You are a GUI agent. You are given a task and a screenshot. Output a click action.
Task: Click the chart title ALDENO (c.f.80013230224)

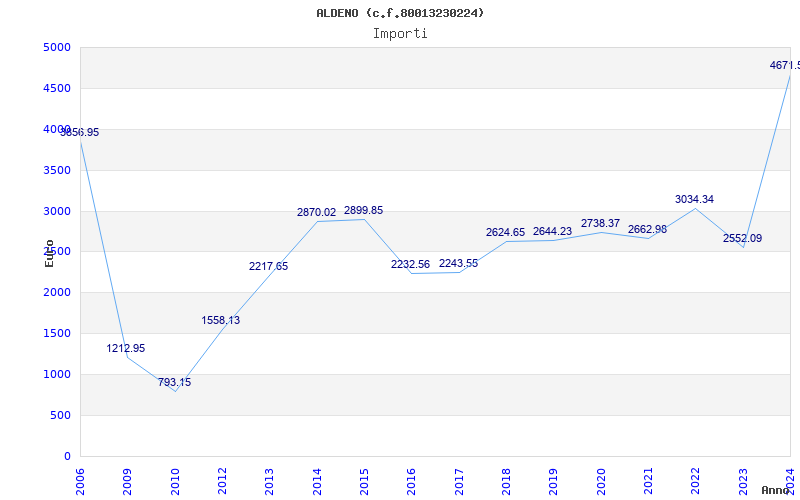click(x=400, y=13)
